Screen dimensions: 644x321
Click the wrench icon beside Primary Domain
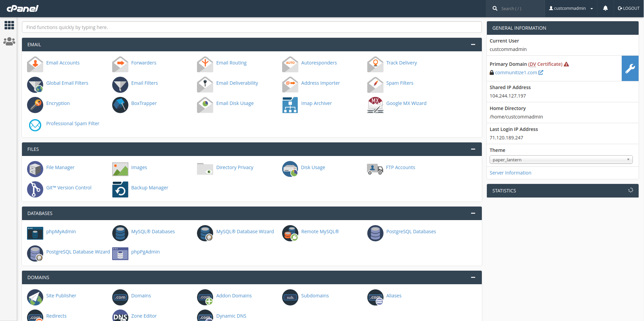coord(630,69)
